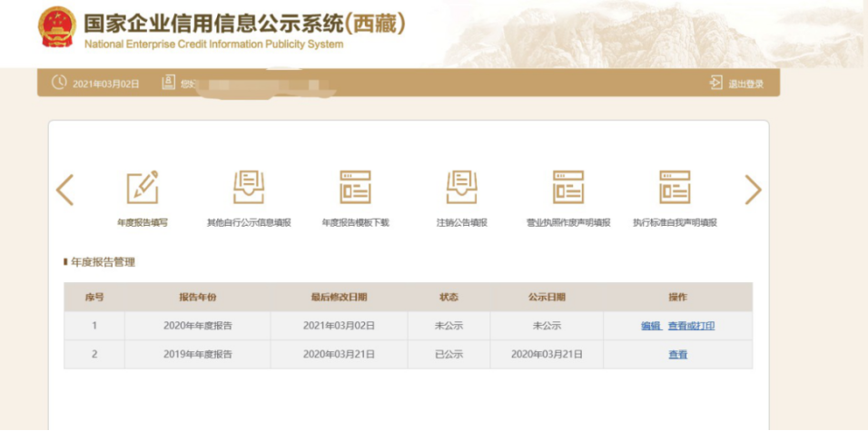Click the national emblem logo
868x431 pixels.
(x=57, y=26)
